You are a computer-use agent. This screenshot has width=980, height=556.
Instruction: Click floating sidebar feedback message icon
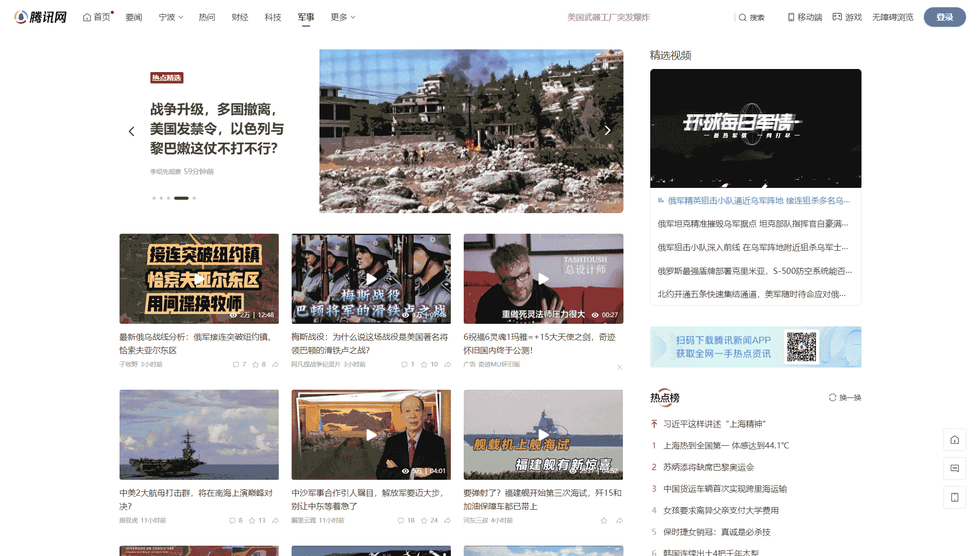click(x=955, y=468)
